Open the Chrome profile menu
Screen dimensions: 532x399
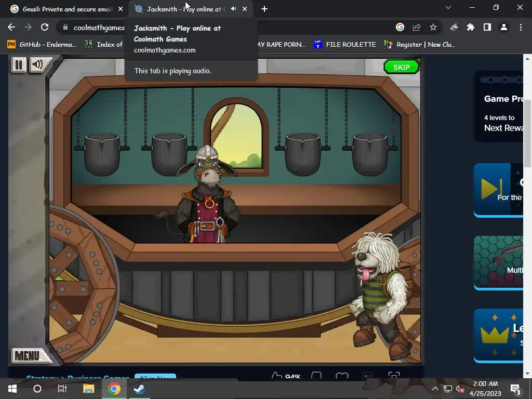click(x=504, y=27)
